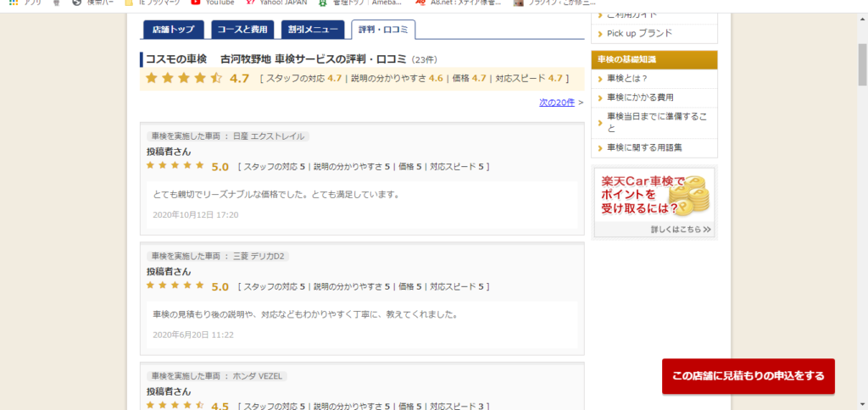Click the overall 4.7 star rating icons
The height and width of the screenshot is (410, 868).
pos(184,78)
